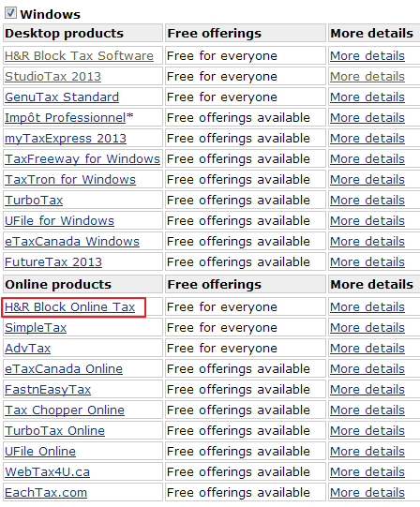Open More details for WebTax4U.ca
This screenshot has width=420, height=507.
(367, 472)
